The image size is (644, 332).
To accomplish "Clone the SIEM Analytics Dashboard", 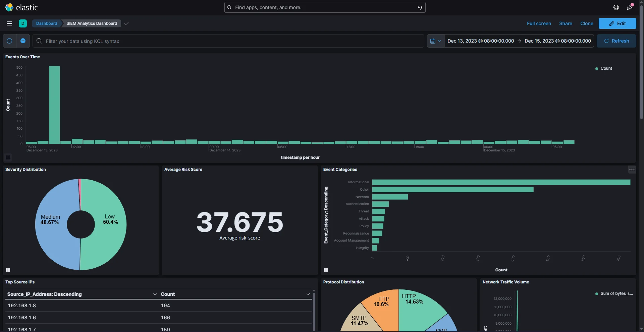I will click(587, 23).
